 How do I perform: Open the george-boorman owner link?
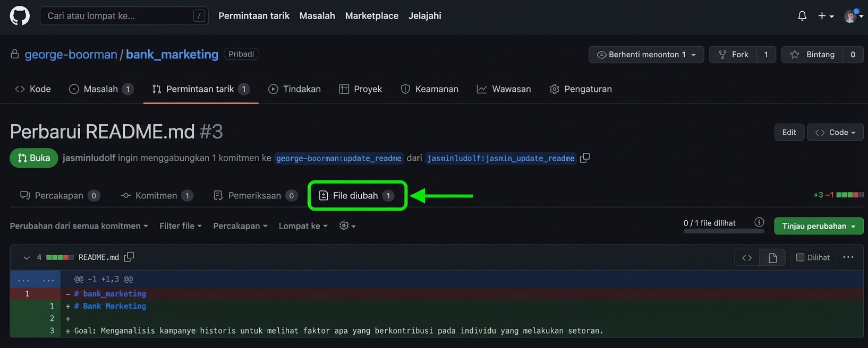(71, 54)
